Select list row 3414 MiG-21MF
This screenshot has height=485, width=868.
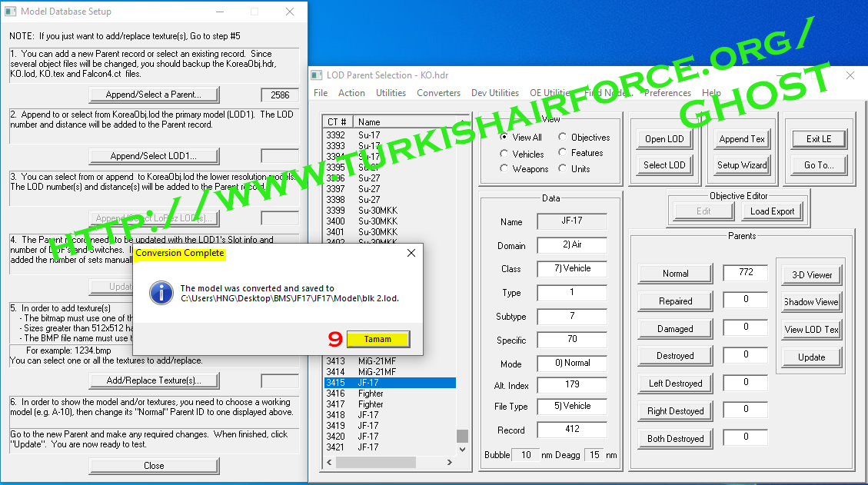390,372
